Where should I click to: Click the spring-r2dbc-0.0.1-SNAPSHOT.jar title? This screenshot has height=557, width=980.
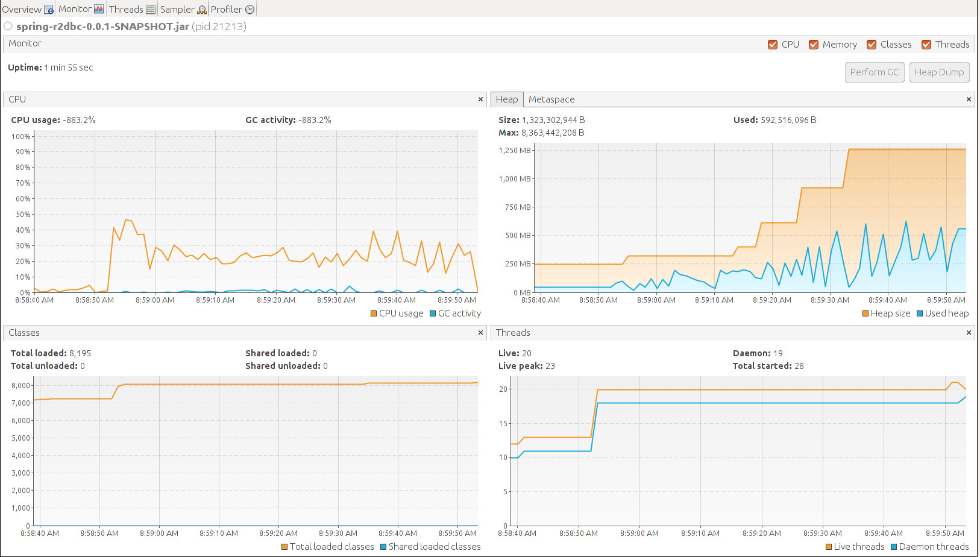click(x=102, y=27)
